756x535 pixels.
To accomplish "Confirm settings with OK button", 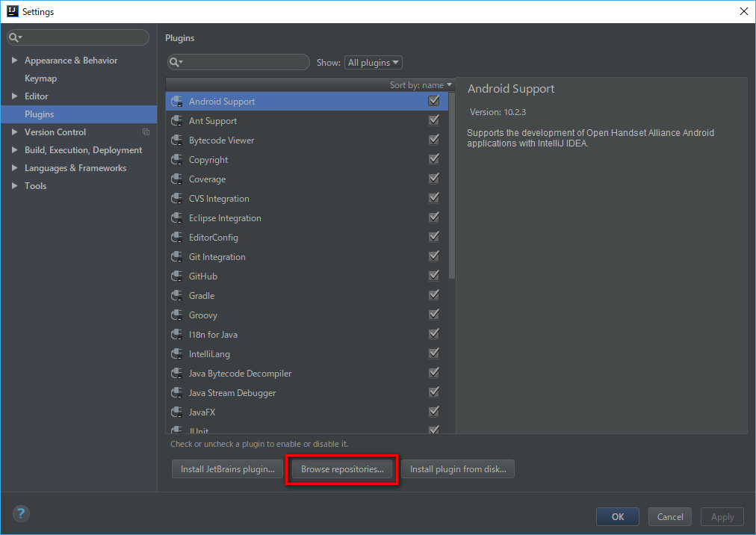I will tap(618, 516).
